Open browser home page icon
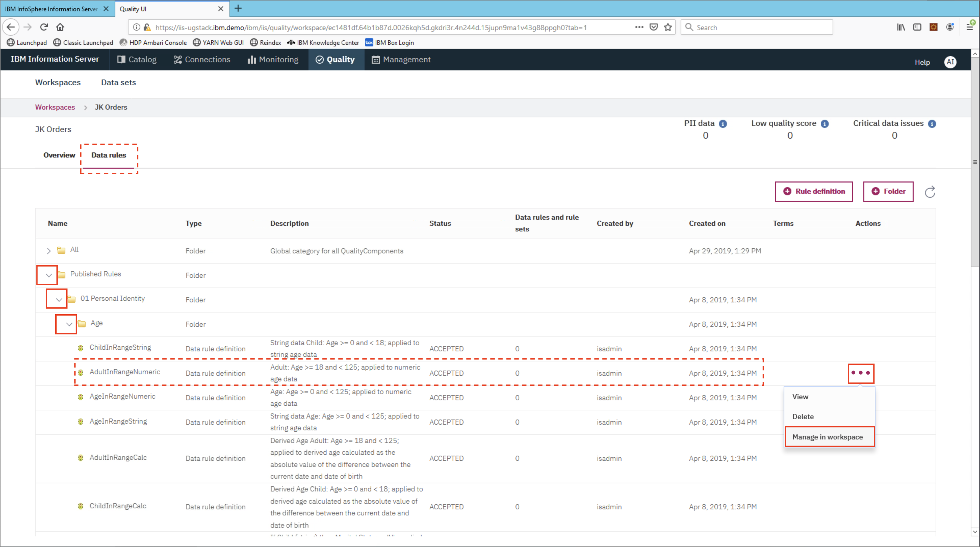The width and height of the screenshot is (980, 547). click(x=60, y=27)
